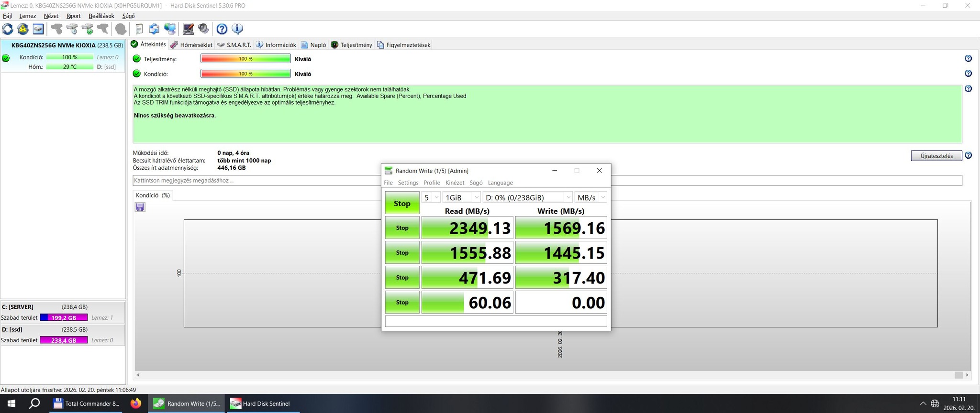
Task: Switch to the S.M.A.R.T. tab
Action: [x=234, y=45]
